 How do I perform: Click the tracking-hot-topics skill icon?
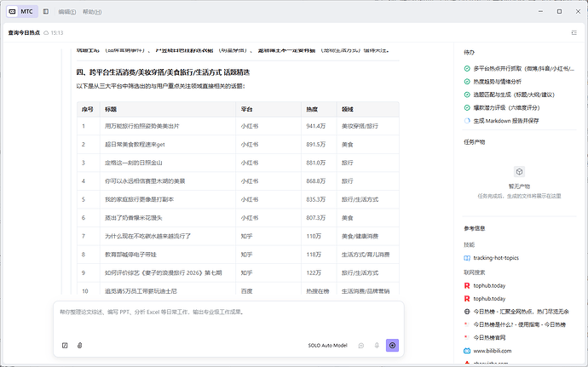tap(467, 258)
